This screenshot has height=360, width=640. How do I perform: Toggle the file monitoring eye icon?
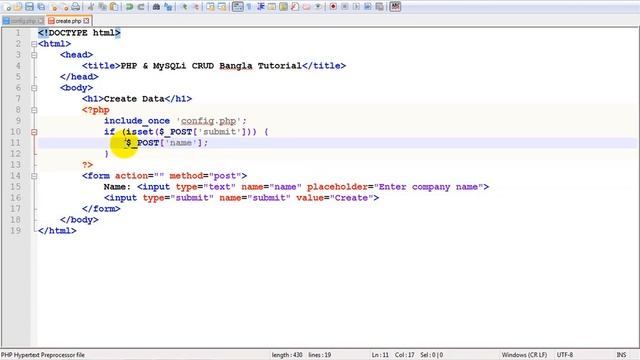click(318, 7)
